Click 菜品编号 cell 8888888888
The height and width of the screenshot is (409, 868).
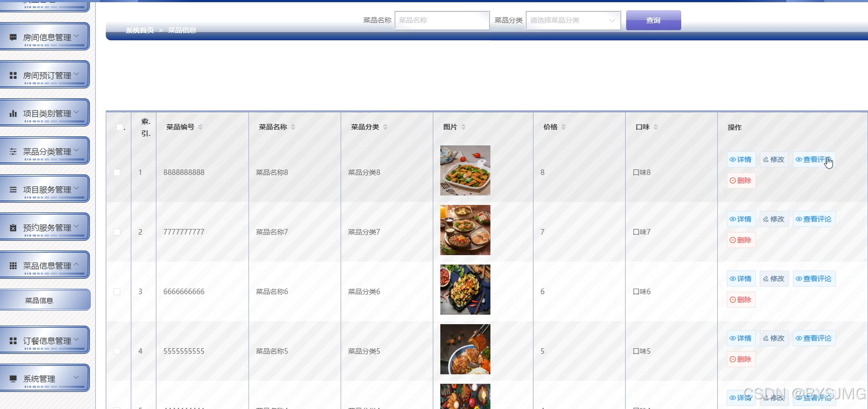[184, 172]
